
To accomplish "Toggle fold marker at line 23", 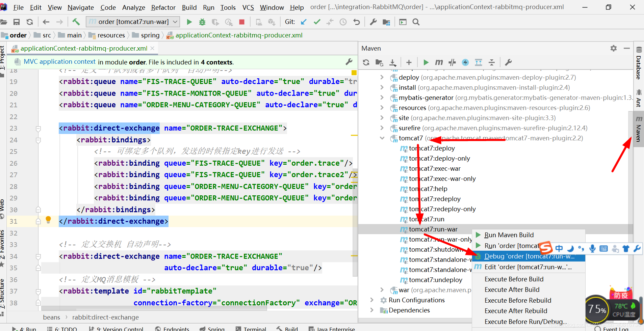I will 38,129.
